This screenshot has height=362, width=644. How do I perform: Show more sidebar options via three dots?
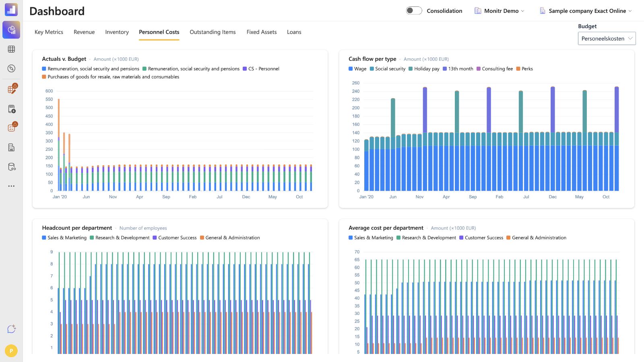pyautogui.click(x=11, y=186)
